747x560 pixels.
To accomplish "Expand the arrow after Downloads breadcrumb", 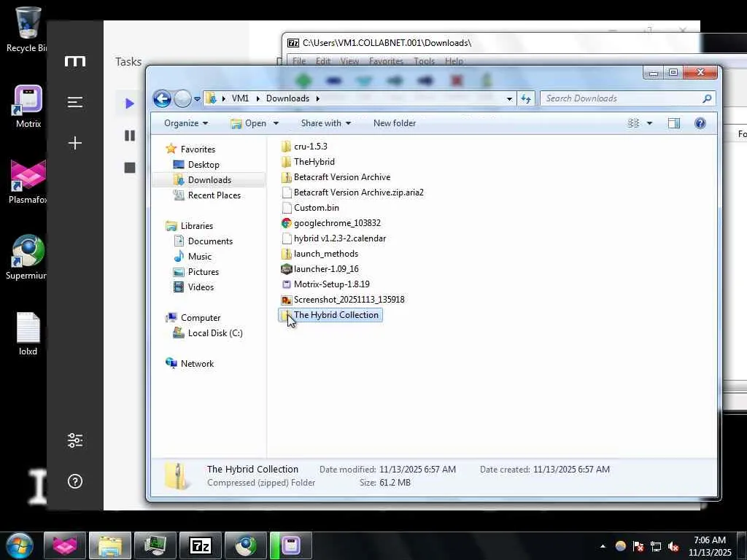I will [x=317, y=98].
